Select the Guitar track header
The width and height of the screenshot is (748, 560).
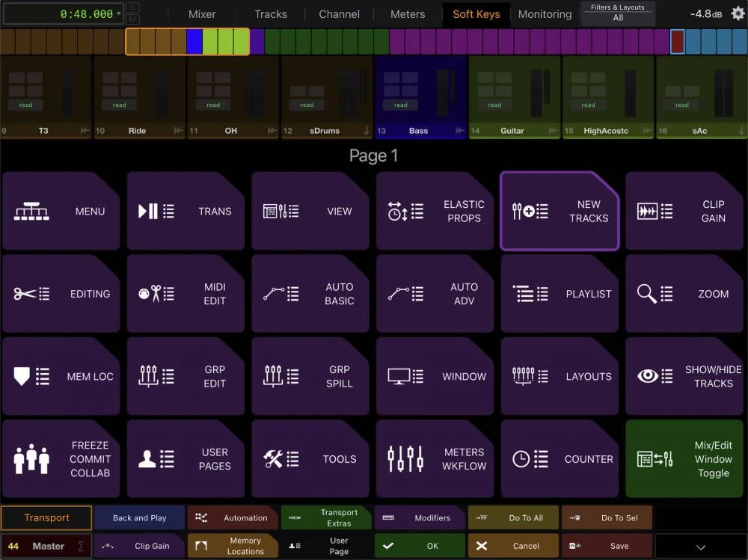514,130
